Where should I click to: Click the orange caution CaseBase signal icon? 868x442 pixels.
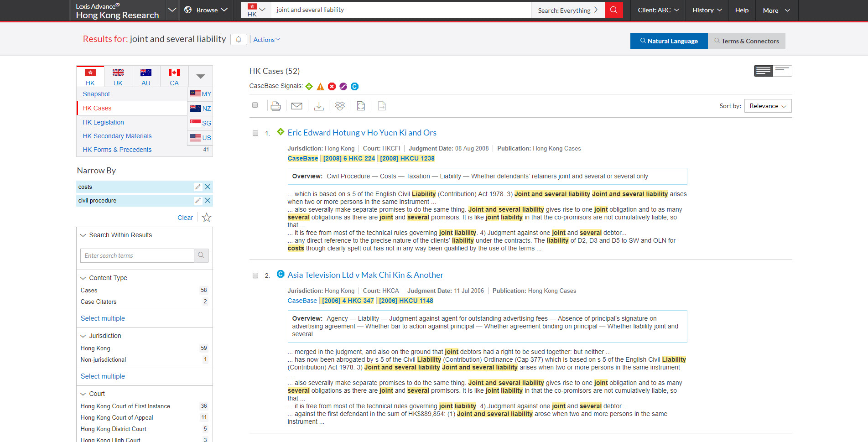(x=320, y=86)
